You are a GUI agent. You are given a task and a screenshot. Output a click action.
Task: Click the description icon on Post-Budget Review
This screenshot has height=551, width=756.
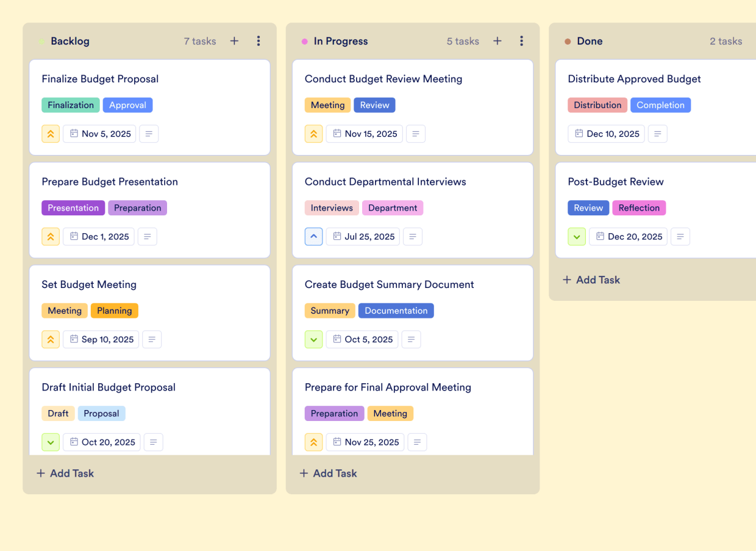[x=680, y=236]
